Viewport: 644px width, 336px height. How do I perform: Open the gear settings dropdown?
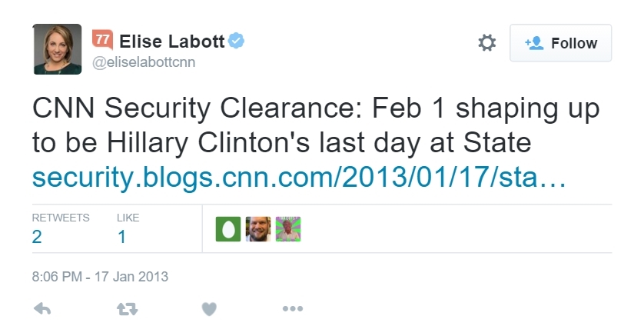(x=486, y=43)
